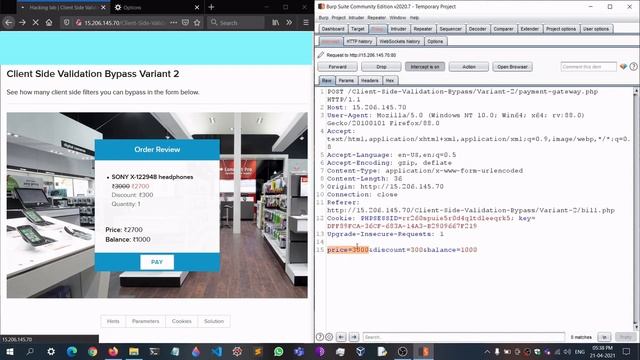Close the Hacking lab browser tab
This screenshot has width=640, height=360.
click(x=103, y=7)
